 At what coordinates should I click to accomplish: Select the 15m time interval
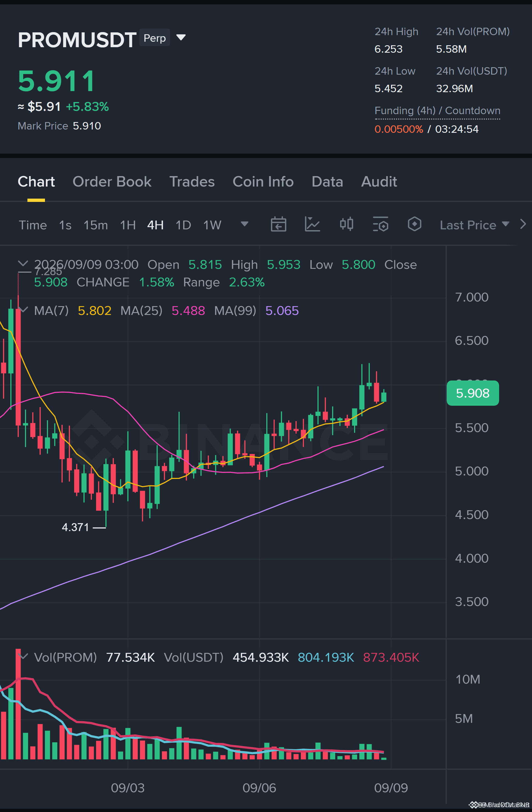(95, 225)
